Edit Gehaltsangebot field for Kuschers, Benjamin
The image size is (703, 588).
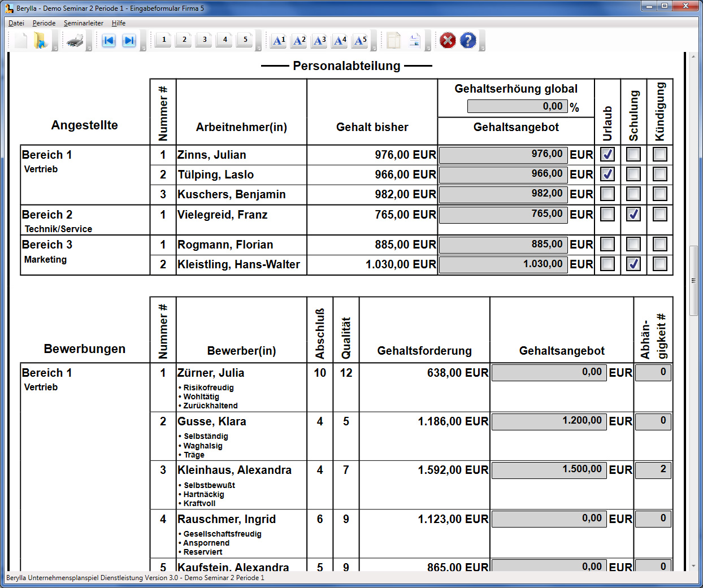pyautogui.click(x=503, y=194)
